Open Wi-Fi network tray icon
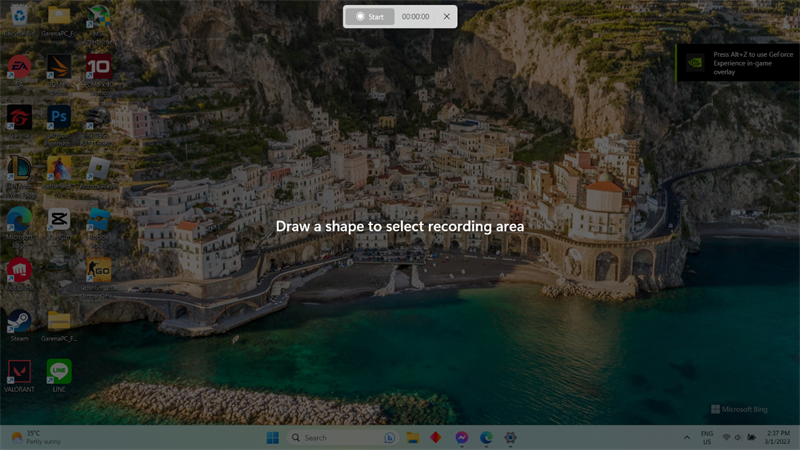 click(727, 438)
